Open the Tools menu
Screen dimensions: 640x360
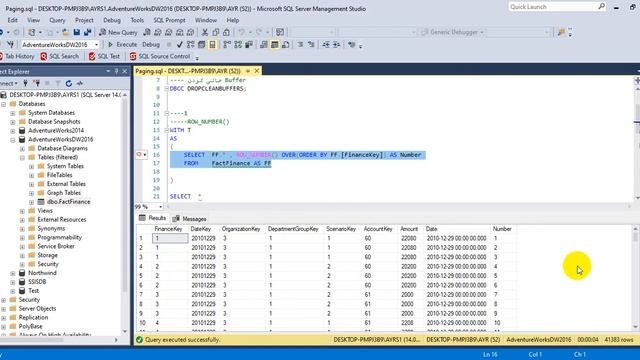(x=137, y=20)
